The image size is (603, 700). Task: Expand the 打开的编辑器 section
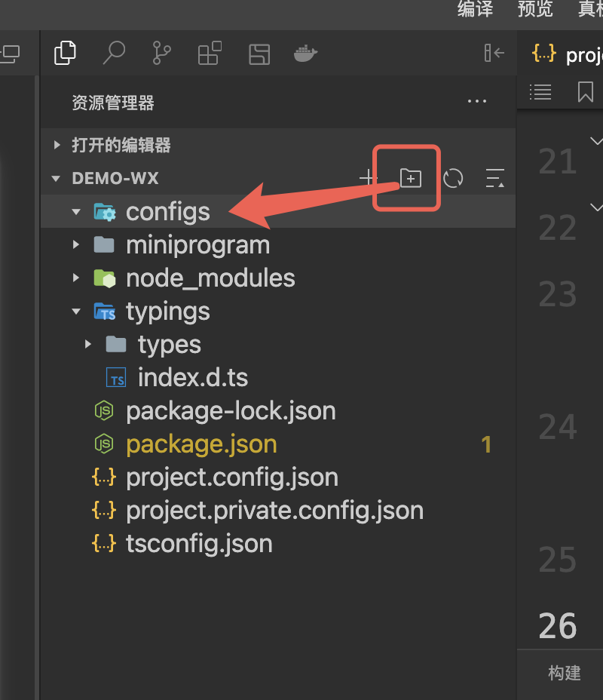point(57,145)
